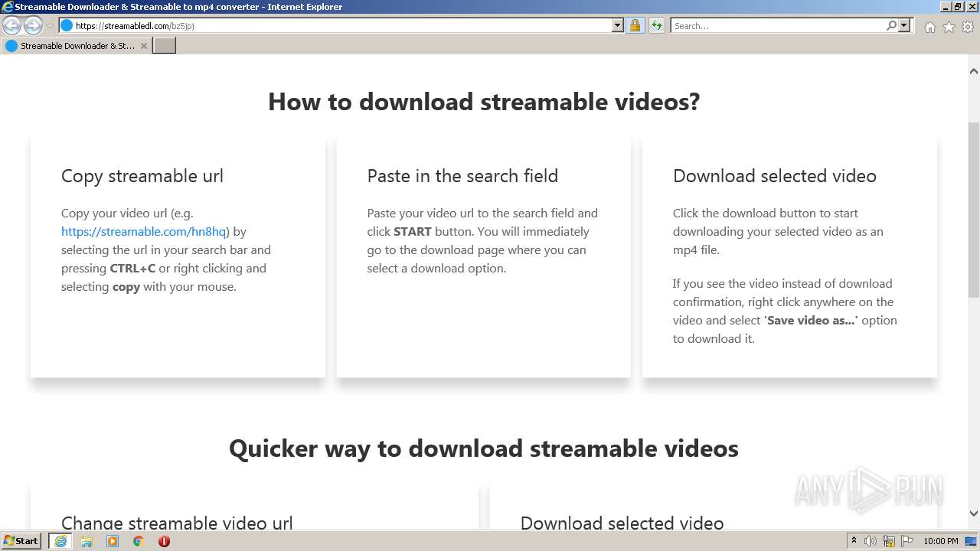Click "Paste in the search field" card title

462,176
